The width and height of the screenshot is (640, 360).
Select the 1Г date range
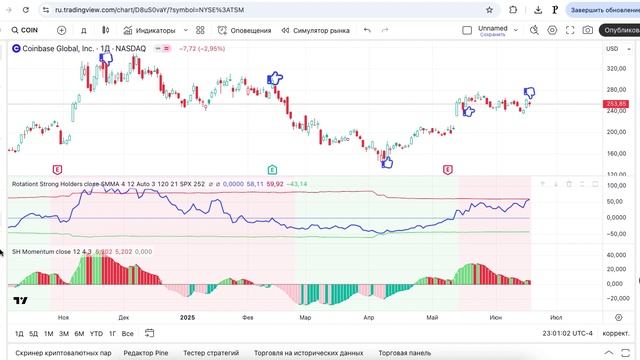(112, 333)
